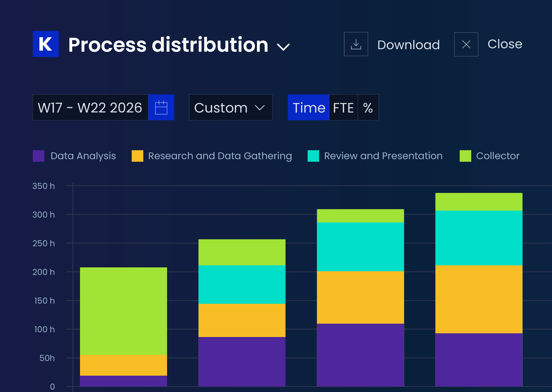Click the first bar's purple segment

(x=124, y=381)
